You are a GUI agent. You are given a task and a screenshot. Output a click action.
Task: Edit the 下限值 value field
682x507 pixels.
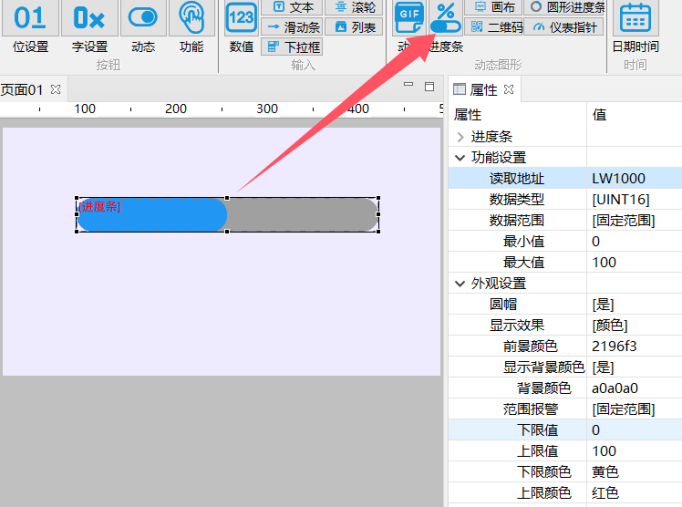[634, 430]
